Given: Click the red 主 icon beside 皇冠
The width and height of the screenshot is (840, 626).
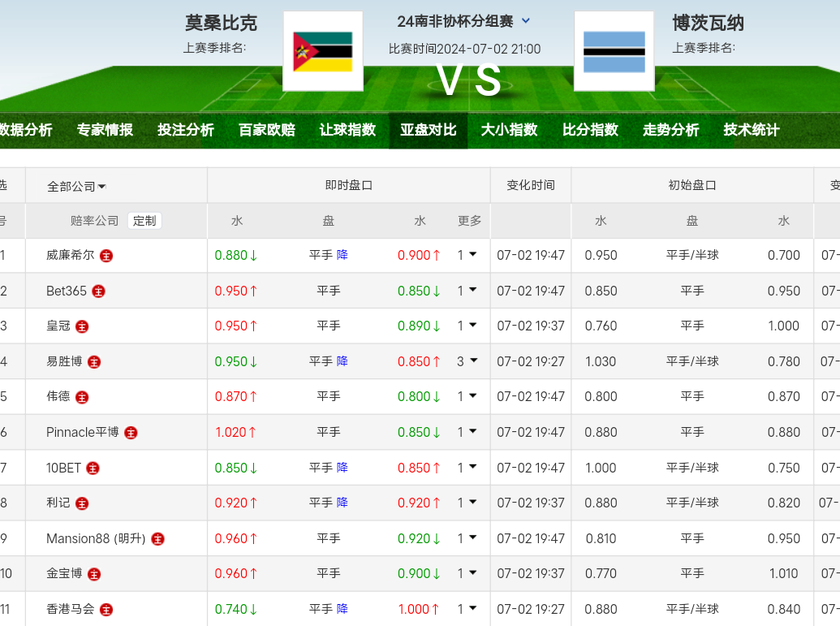Looking at the screenshot, I should tap(82, 326).
